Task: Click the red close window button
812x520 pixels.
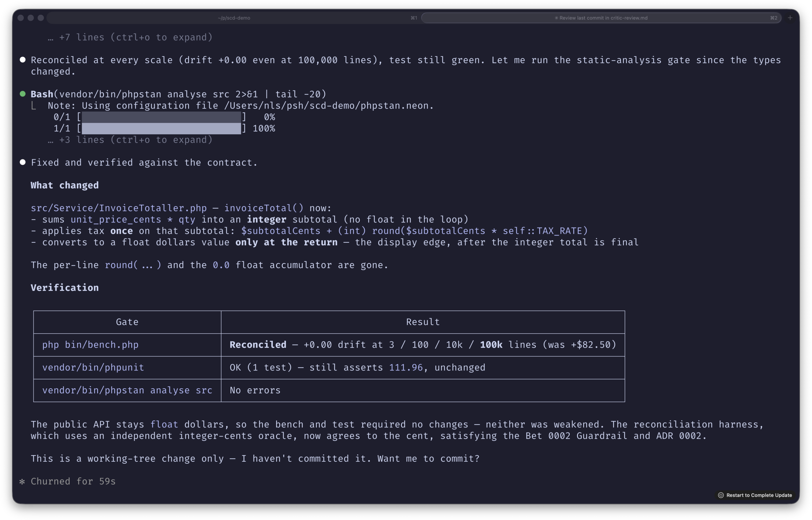Action: (21, 18)
